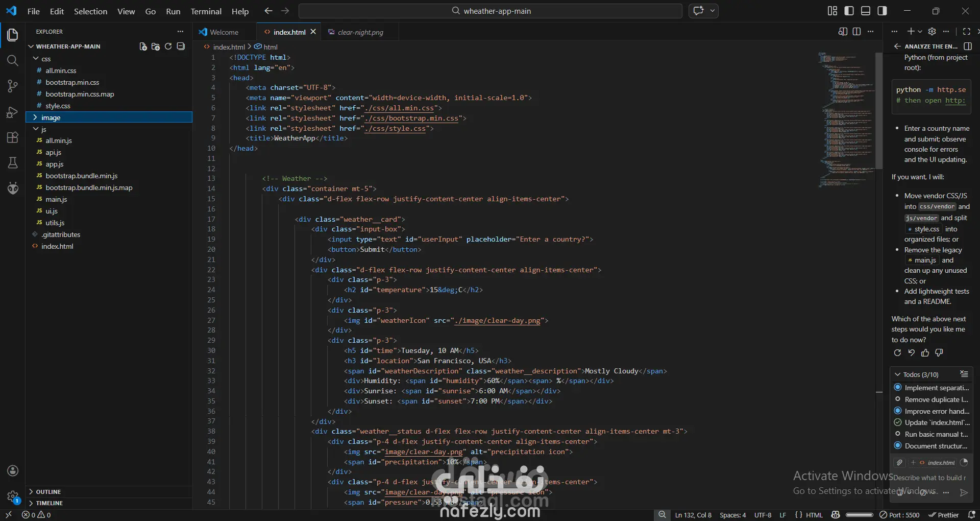Open the Help menu
The image size is (980, 521).
(240, 11)
